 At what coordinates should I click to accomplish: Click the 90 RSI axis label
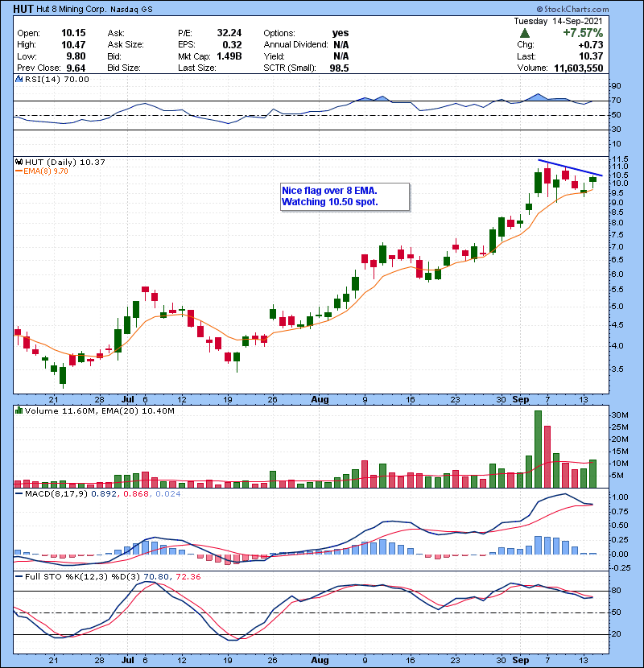617,86
